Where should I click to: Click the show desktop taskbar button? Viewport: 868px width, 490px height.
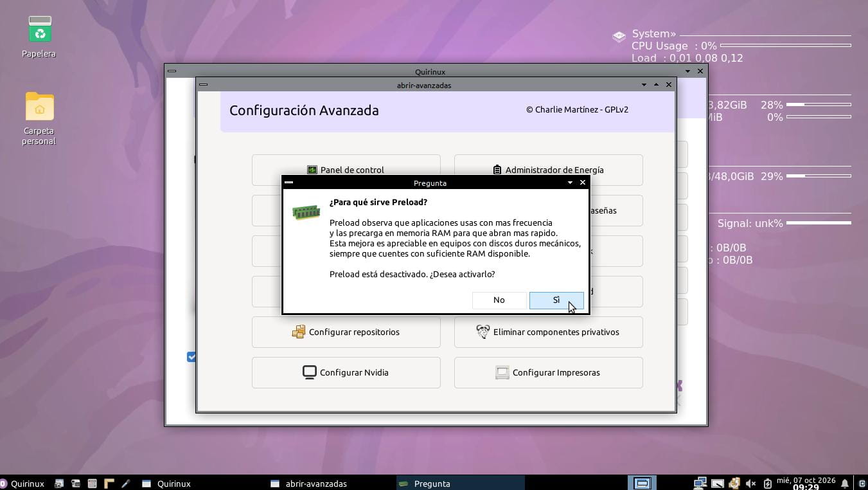pos(642,484)
